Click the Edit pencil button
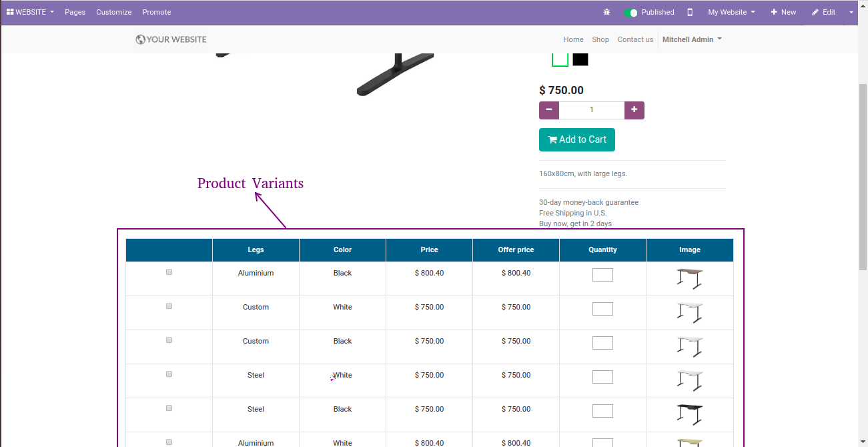Screen dimensions: 868x447 (823, 12)
